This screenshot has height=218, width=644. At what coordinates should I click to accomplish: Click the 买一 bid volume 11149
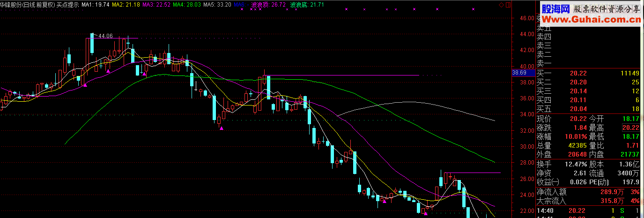pos(629,73)
